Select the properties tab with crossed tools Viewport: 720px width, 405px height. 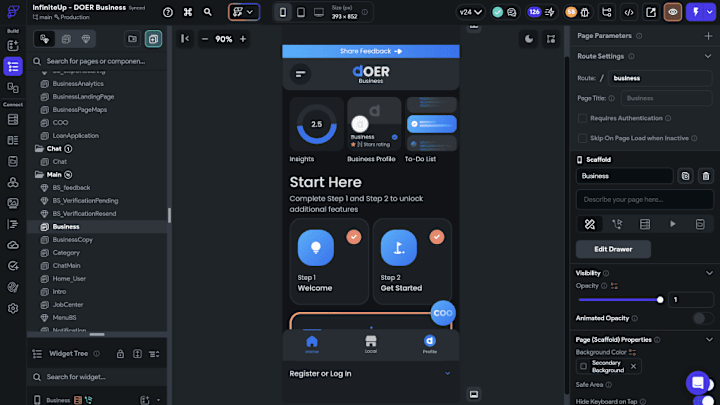[590, 224]
